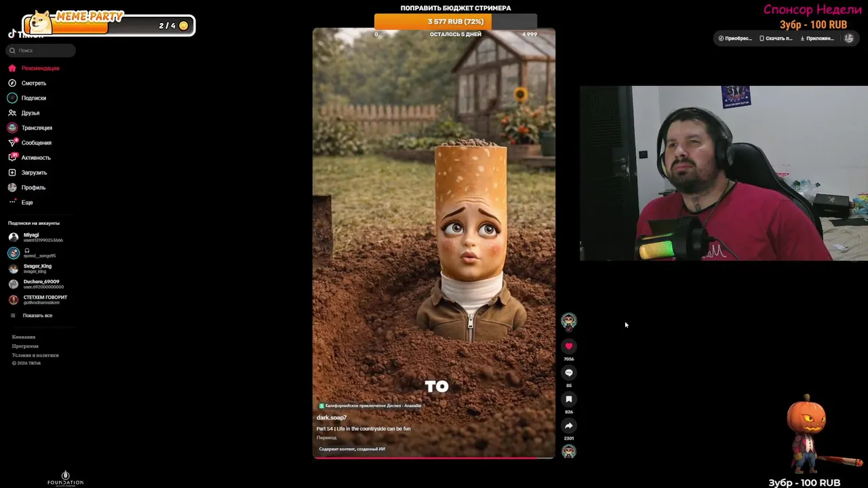
Task: Click the Активность notifications bell icon
Action: click(12, 157)
